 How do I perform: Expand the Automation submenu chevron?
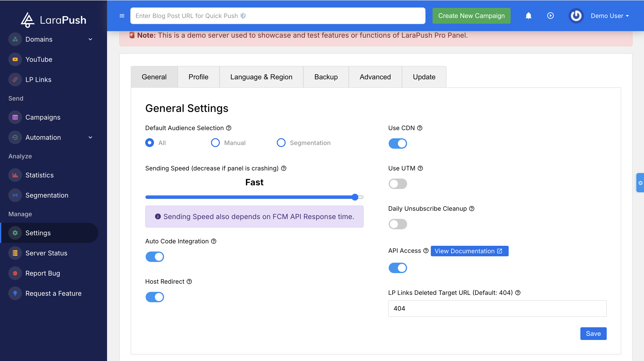click(x=91, y=138)
